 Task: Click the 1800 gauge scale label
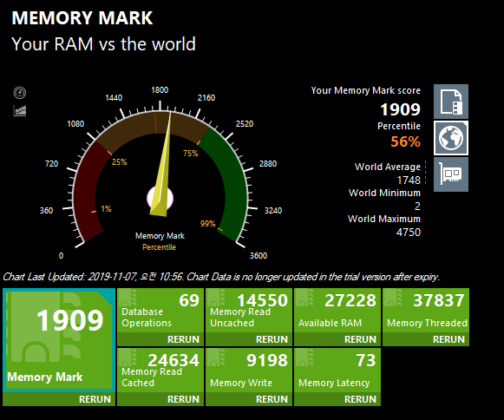pos(160,90)
